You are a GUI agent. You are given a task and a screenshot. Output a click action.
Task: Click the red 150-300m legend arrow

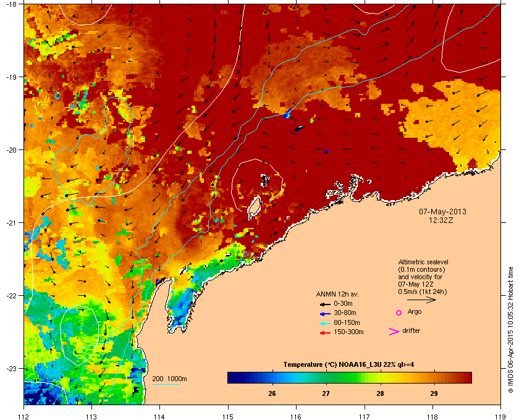click(325, 333)
